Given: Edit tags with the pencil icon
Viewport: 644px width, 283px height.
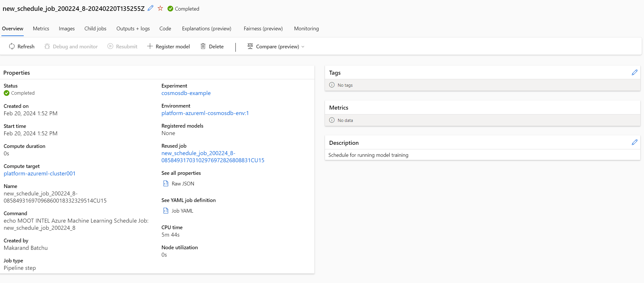Looking at the screenshot, I should pos(634,73).
